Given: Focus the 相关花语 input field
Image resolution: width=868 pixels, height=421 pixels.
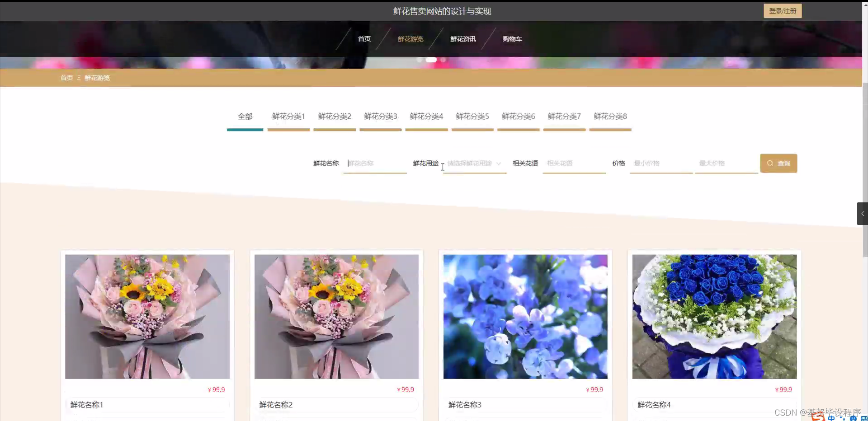Looking at the screenshot, I should coord(574,164).
